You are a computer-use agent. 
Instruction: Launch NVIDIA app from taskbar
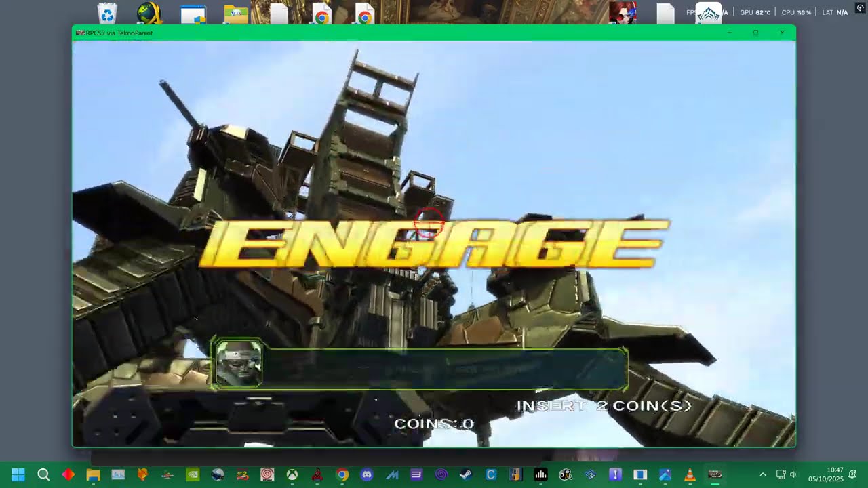[x=193, y=474]
